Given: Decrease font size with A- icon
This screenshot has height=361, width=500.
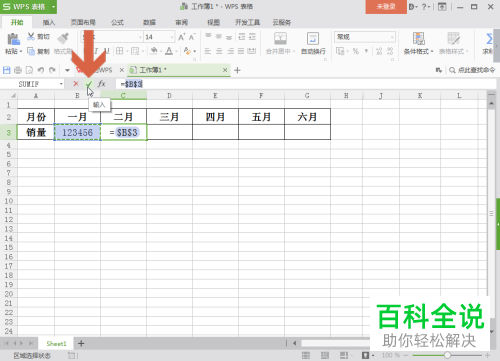Looking at the screenshot, I should click(x=192, y=37).
